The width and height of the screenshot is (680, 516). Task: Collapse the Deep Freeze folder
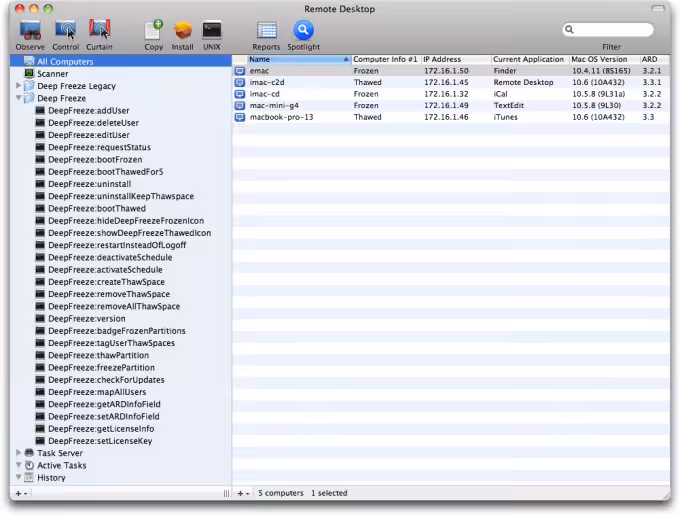click(x=19, y=98)
